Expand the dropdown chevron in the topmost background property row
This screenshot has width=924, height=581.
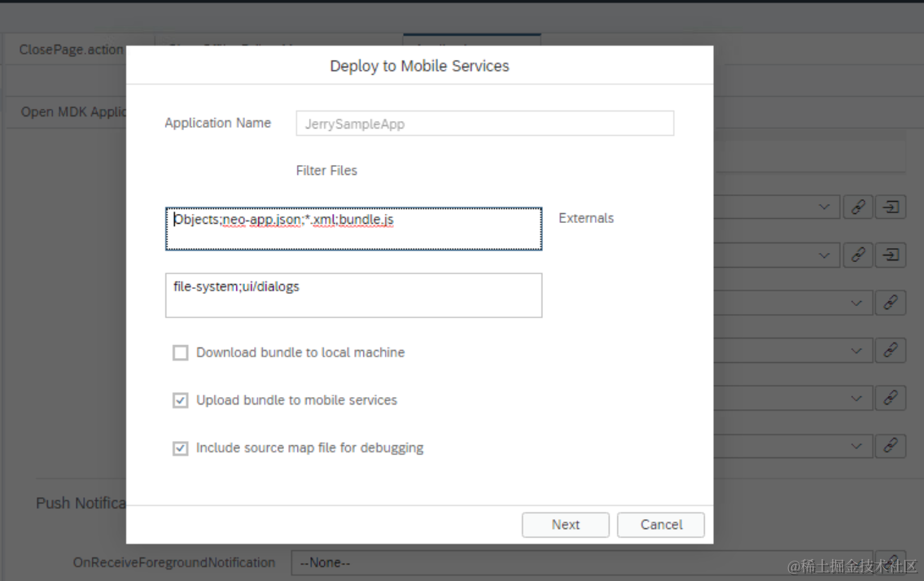click(x=825, y=207)
